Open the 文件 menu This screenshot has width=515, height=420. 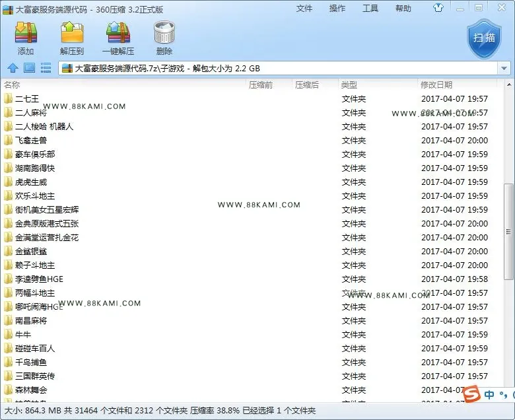(x=304, y=9)
